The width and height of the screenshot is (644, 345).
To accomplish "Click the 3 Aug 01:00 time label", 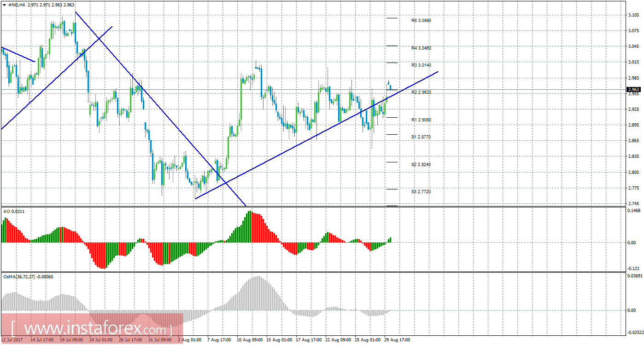I will (190, 340).
